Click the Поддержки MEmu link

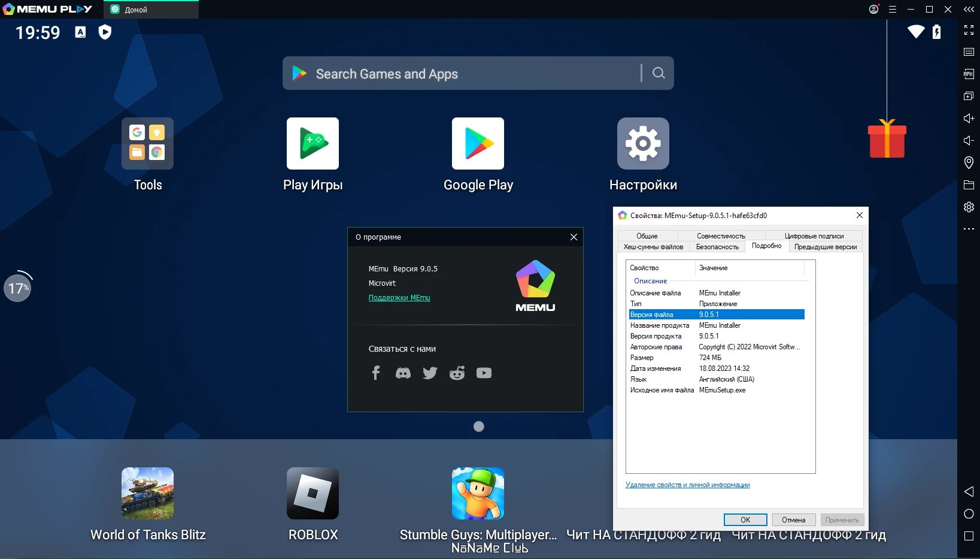point(399,298)
